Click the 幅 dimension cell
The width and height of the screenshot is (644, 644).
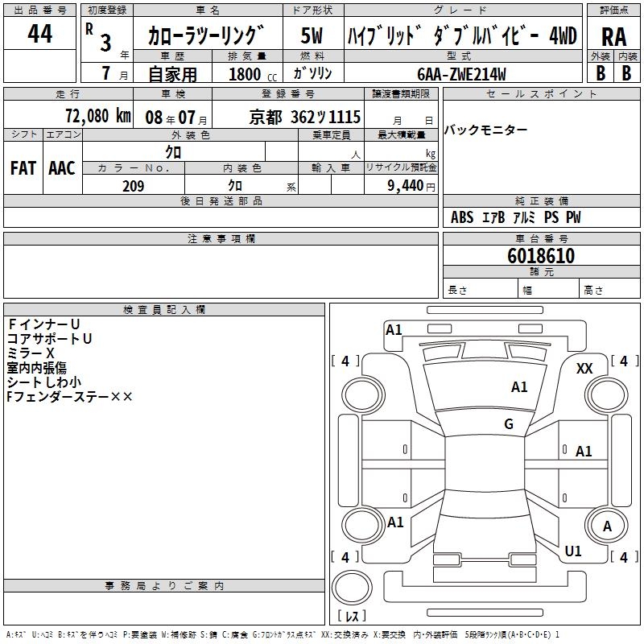[548, 290]
